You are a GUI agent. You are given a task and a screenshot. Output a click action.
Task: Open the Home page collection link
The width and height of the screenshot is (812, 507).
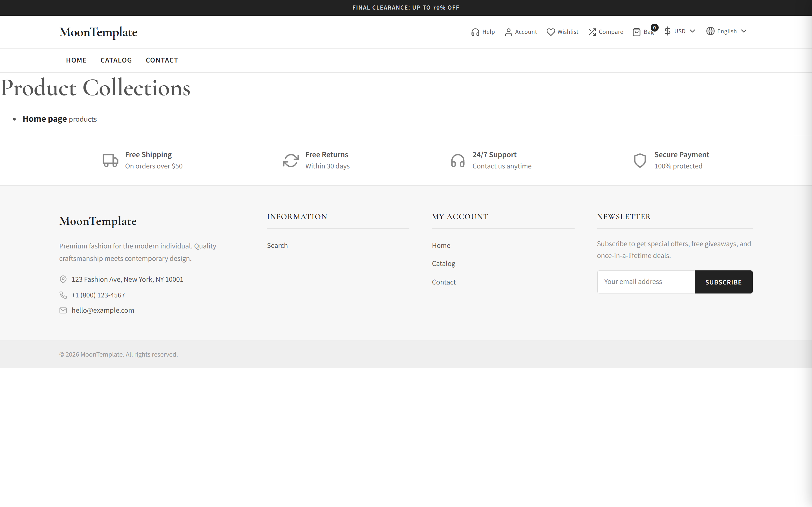(x=45, y=119)
